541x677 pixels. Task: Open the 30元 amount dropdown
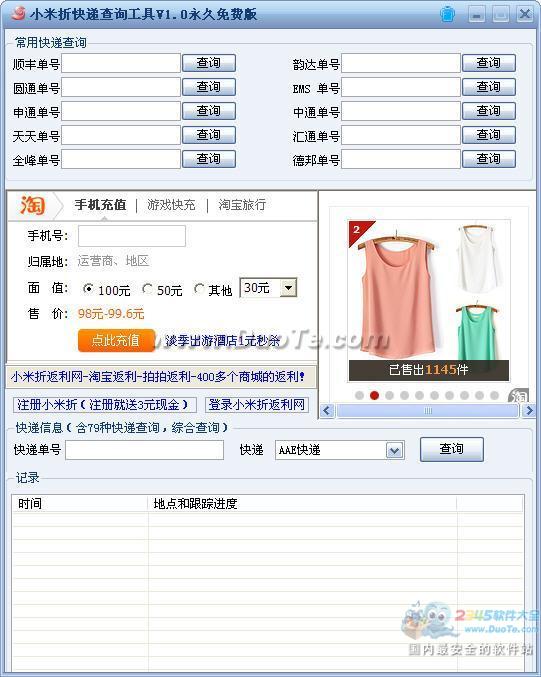[x=288, y=288]
